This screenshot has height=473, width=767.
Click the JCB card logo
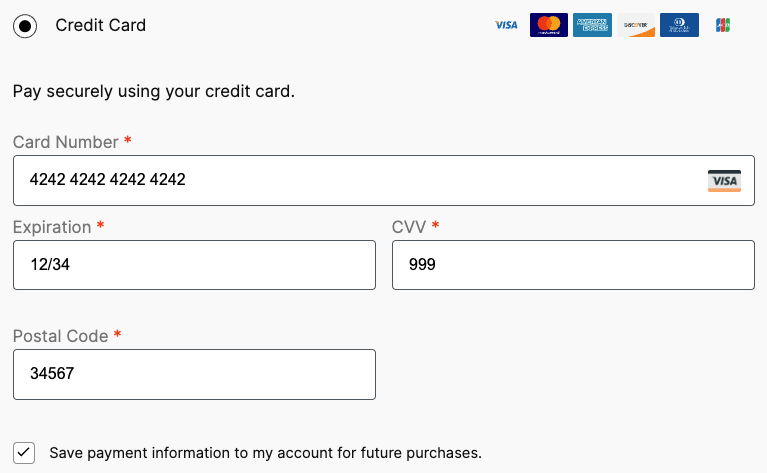tap(724, 25)
